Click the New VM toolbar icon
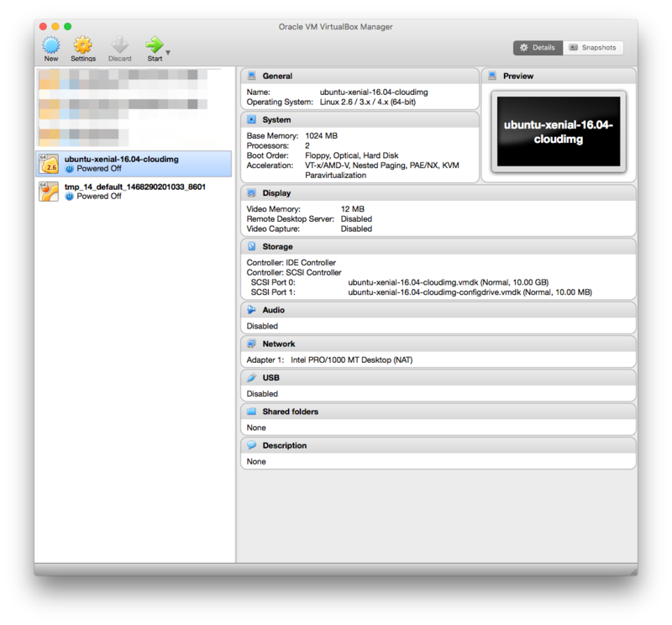672x625 pixels. [51, 45]
